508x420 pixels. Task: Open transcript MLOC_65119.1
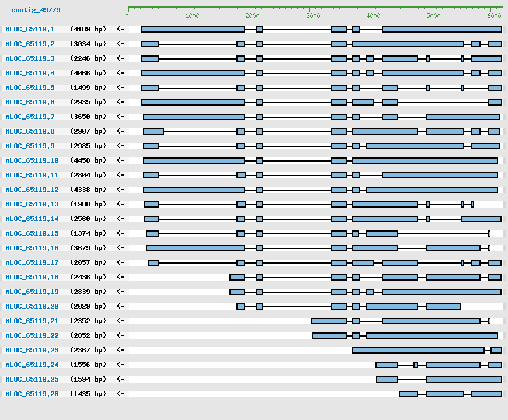30,29
